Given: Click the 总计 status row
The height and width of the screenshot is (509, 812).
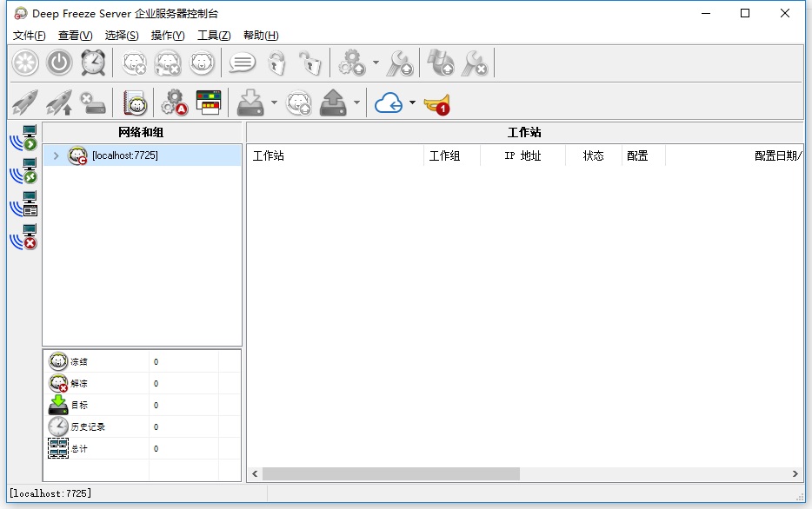Looking at the screenshot, I should point(142,448).
